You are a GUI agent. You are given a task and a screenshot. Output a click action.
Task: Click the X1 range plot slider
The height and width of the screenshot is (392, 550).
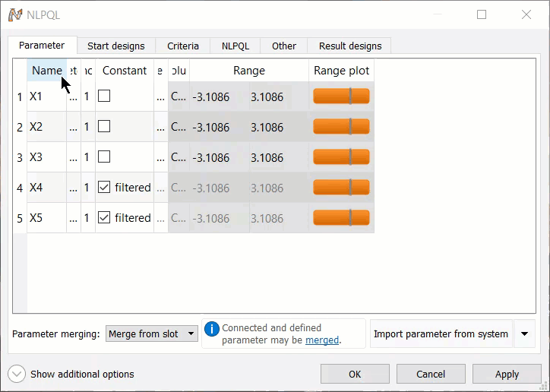[x=341, y=96]
